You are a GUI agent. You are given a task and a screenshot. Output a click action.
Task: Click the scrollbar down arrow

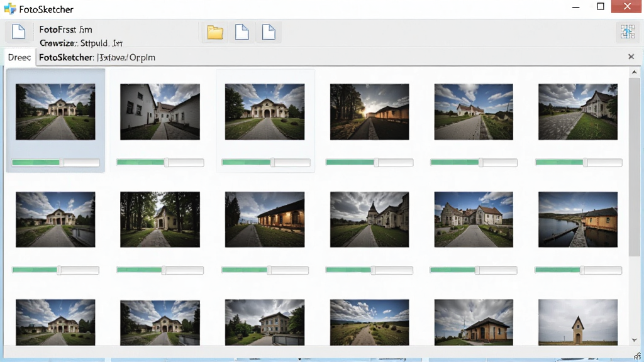pos(634,340)
